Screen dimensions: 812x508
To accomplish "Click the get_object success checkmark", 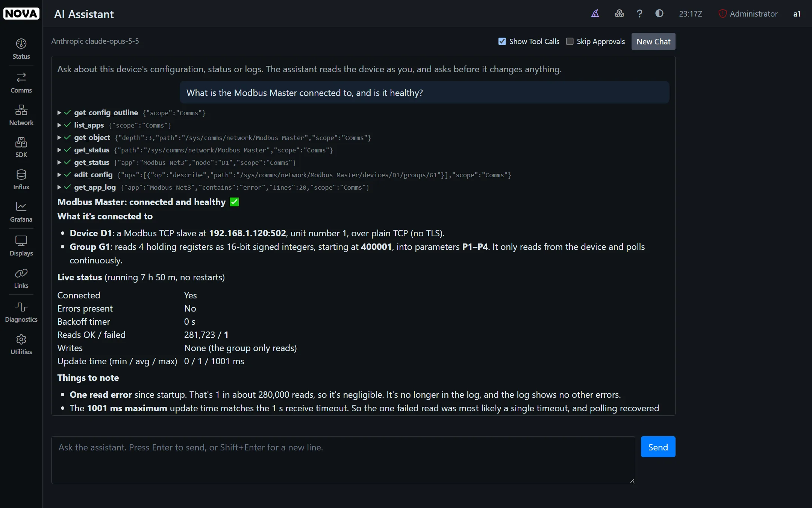I will coord(67,137).
